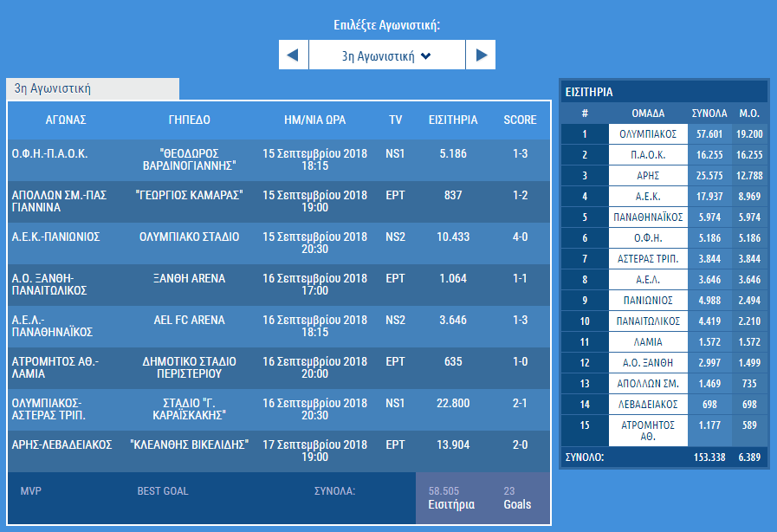This screenshot has width=777, height=532.
Task: Click the 58.505 Εισιτήρια total box
Action: [451, 498]
